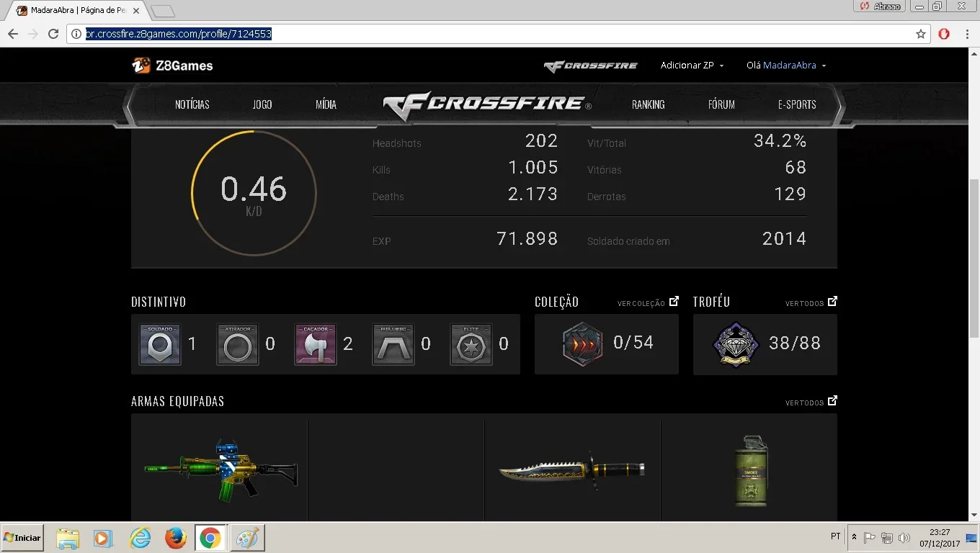980x553 pixels.
Task: Reload the page with the refresh icon
Action: [x=53, y=34]
